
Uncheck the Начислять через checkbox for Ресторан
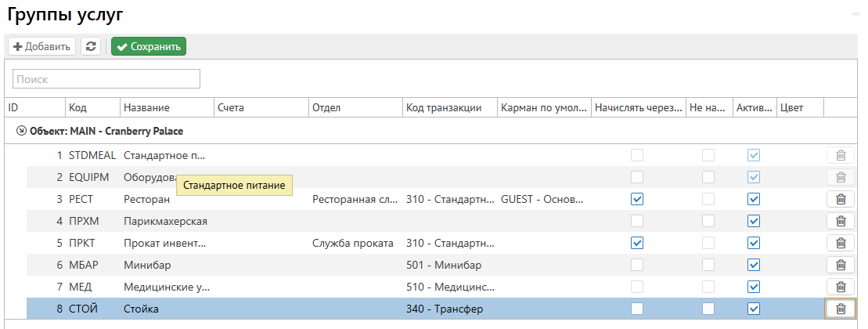tap(638, 199)
